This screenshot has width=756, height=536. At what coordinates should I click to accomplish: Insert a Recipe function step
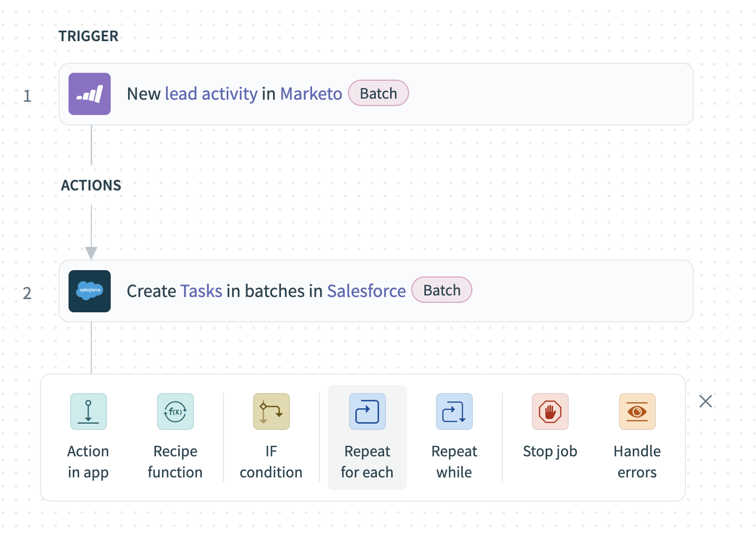coord(175,437)
